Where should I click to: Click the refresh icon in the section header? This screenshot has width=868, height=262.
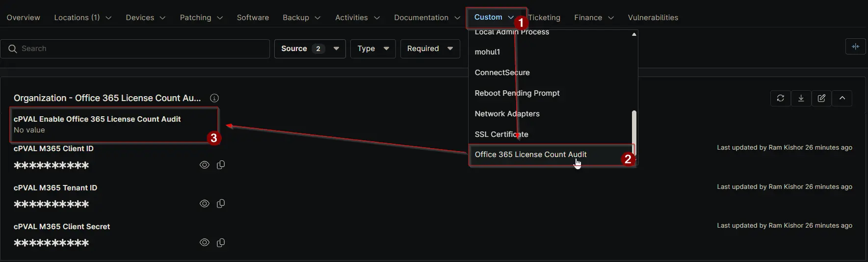[780, 98]
